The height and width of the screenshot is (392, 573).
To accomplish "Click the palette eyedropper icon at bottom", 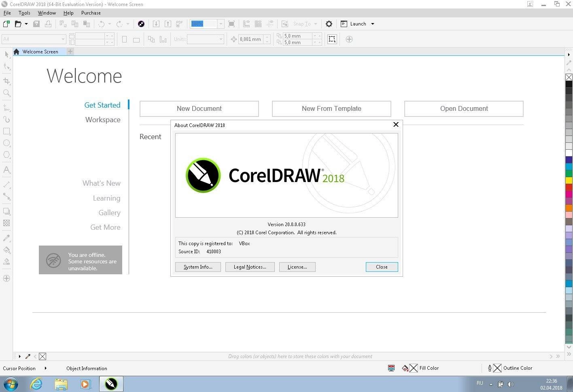I will point(28,356).
